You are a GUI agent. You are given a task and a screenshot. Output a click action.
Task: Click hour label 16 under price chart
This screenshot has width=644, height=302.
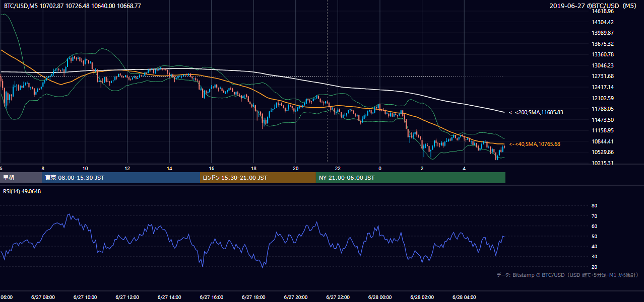click(x=212, y=169)
